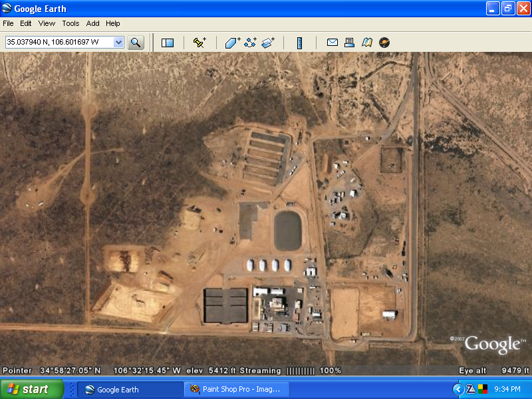Click the Pointer latitude 34°58'27.05" N text

coord(52,370)
